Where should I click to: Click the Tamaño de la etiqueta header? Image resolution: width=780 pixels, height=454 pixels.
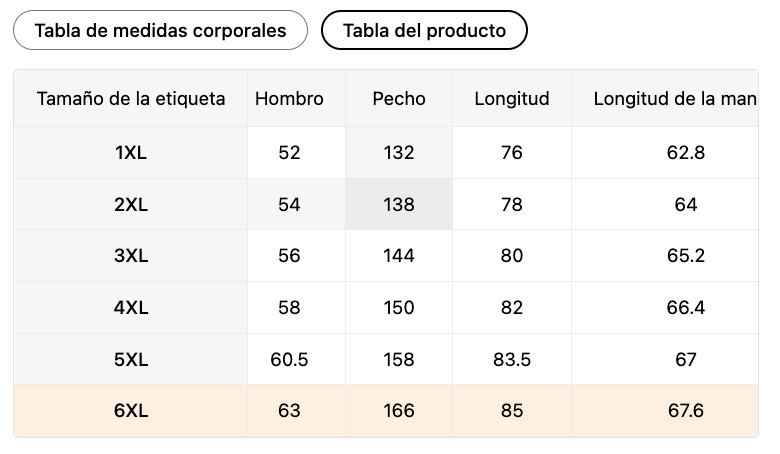(x=131, y=99)
